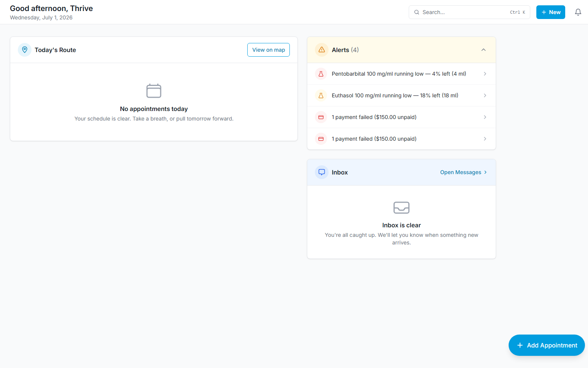Click the Alerts warning triangle icon
The height and width of the screenshot is (368, 588).
(x=322, y=50)
